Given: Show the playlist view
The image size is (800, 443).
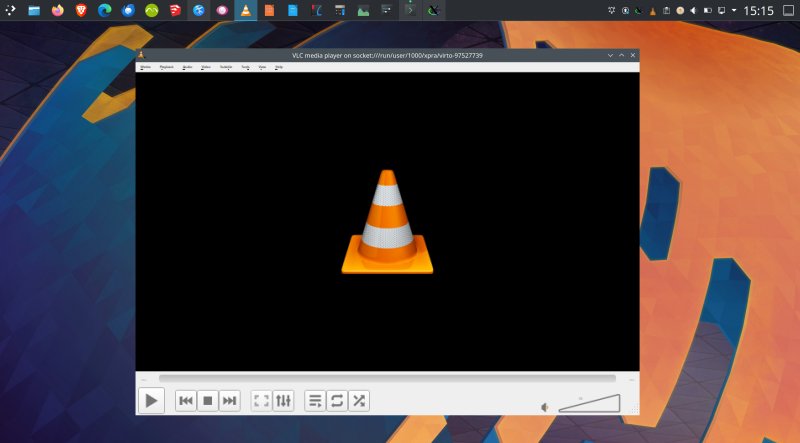Looking at the screenshot, I should [315, 401].
